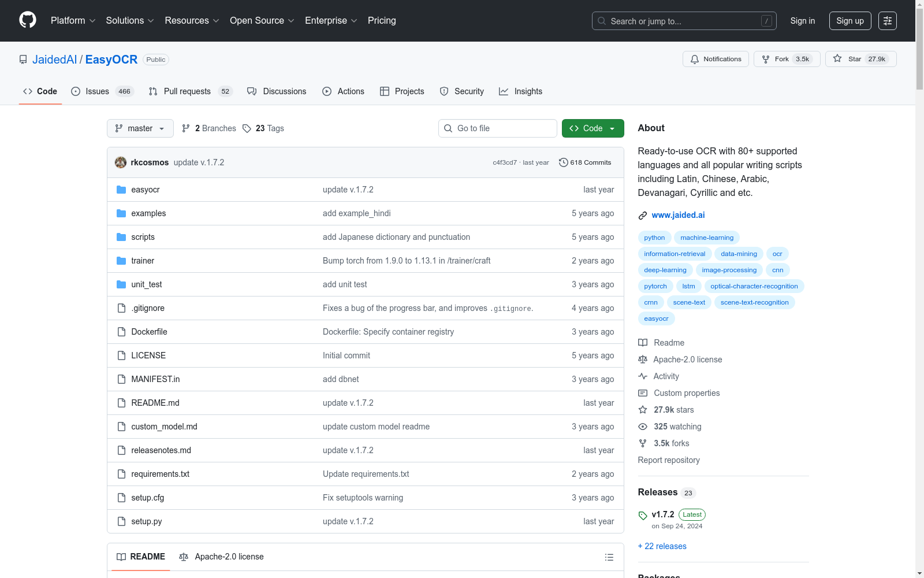Open the Pricing link
Image resolution: width=924 pixels, height=578 pixels.
(x=382, y=21)
